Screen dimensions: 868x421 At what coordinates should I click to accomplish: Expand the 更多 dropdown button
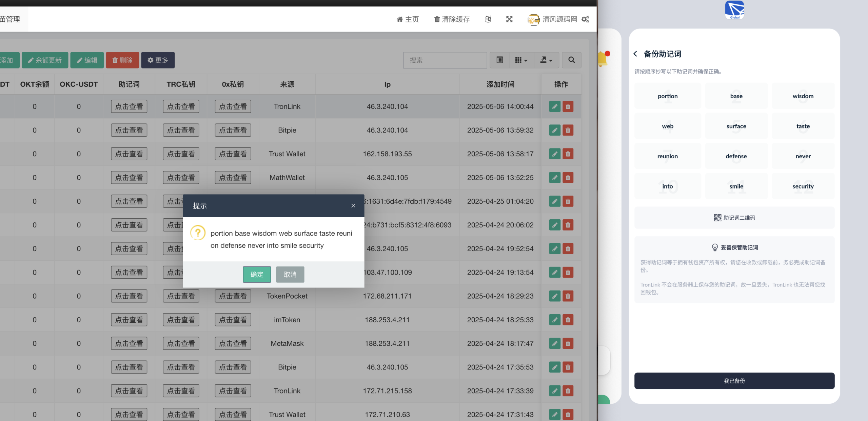(x=158, y=60)
